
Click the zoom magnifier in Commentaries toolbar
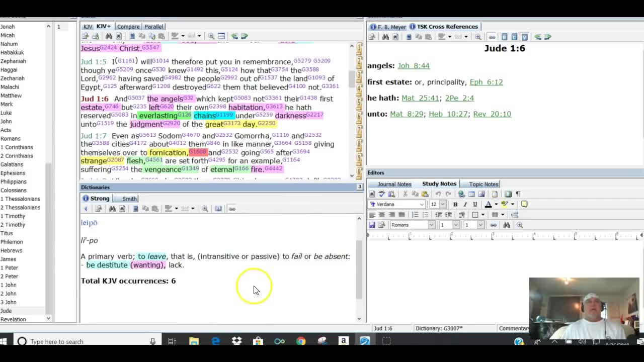(x=478, y=37)
